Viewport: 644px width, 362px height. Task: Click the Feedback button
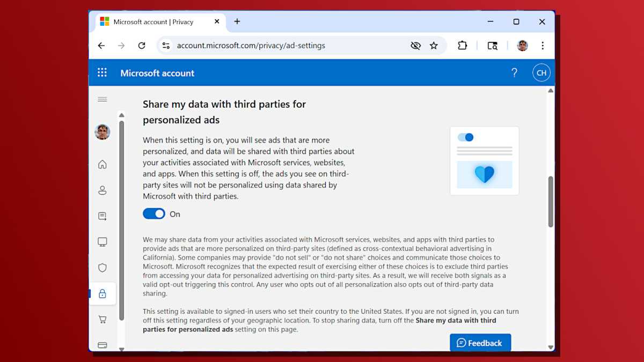480,343
